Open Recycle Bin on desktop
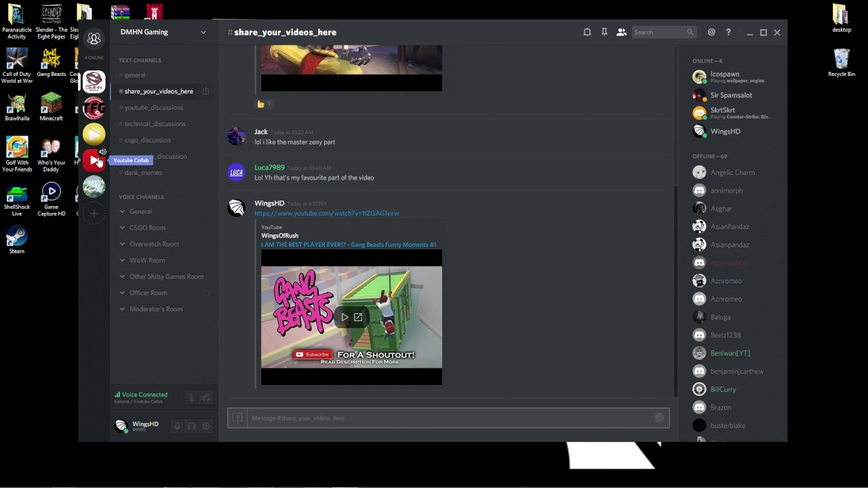Viewport: 868px width, 488px height. pyautogui.click(x=842, y=62)
